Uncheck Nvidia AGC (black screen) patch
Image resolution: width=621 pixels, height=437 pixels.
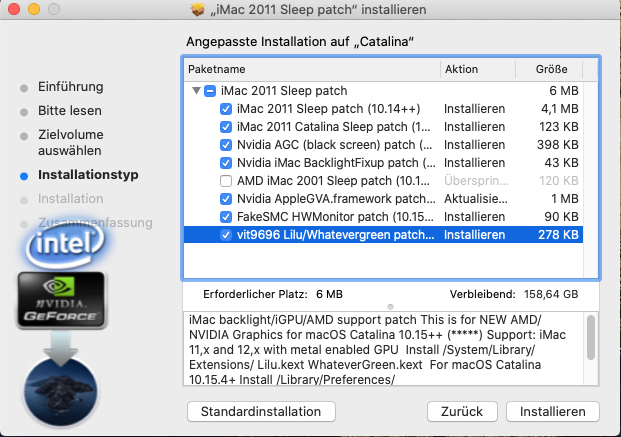click(226, 145)
